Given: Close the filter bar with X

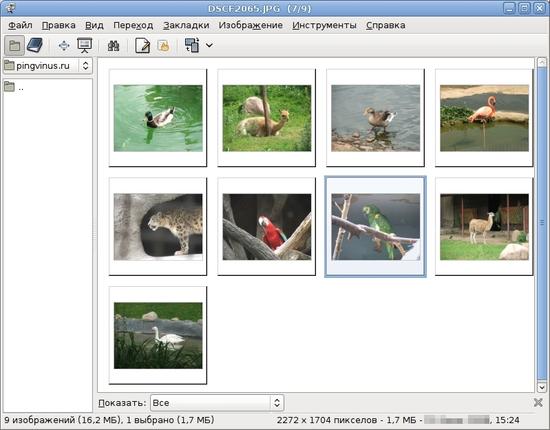Looking at the screenshot, I should click(538, 402).
